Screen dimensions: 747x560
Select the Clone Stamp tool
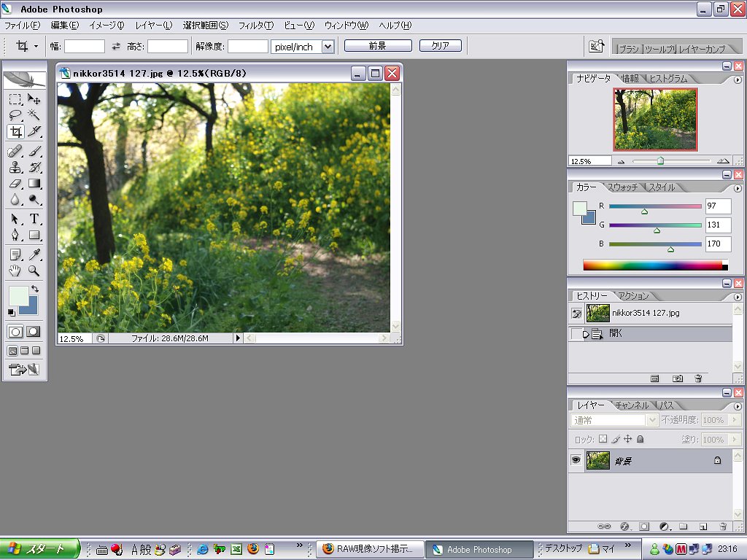point(15,167)
